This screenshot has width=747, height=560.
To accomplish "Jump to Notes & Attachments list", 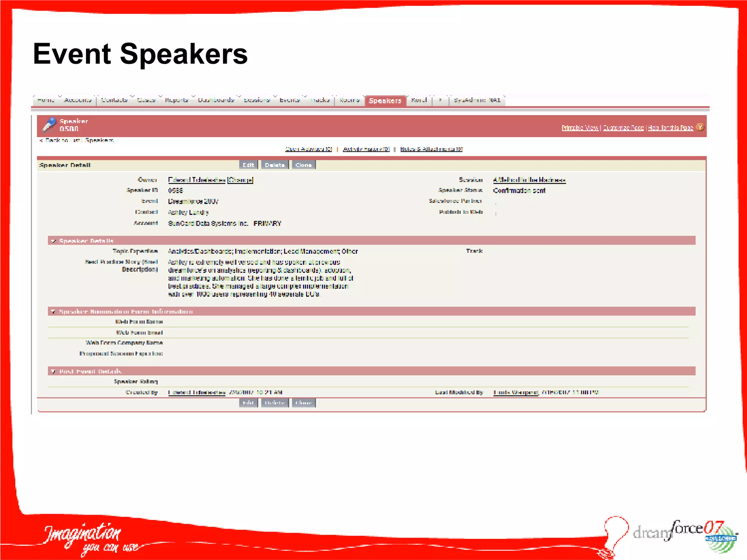I will (x=431, y=149).
